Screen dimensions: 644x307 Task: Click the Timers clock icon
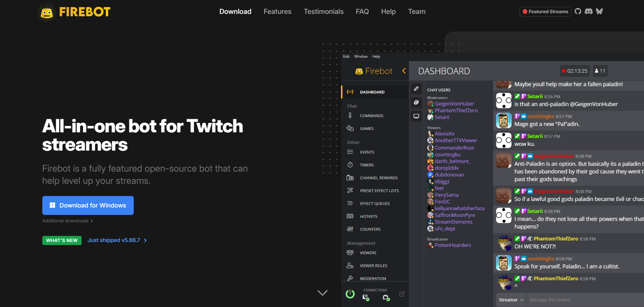tap(350, 165)
